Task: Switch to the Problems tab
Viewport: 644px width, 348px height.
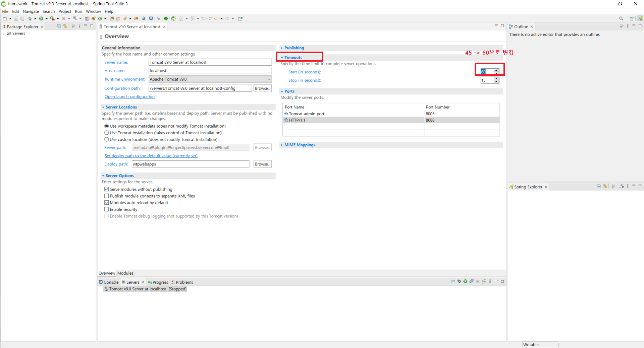Action: tap(182, 282)
